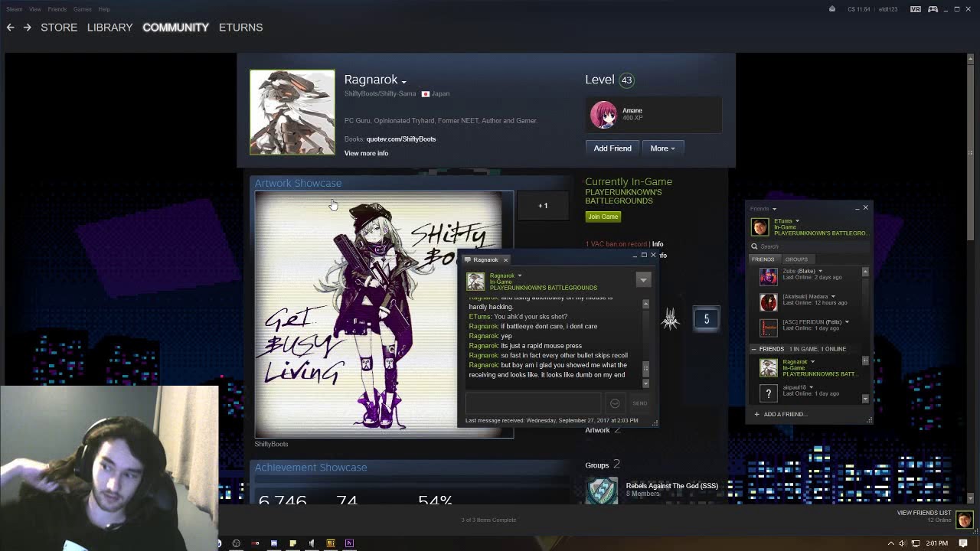Open the Games menu
980x551 pixels.
(82, 9)
